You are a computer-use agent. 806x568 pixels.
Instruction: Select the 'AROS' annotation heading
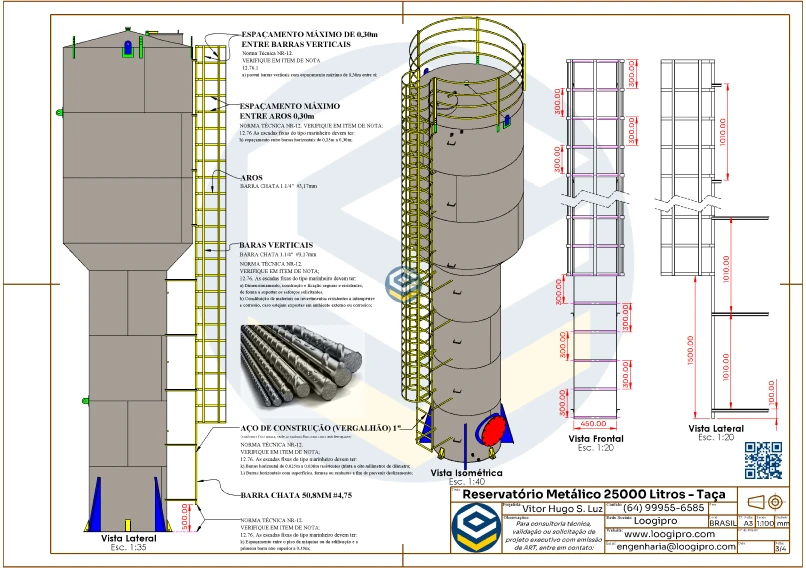pyautogui.click(x=251, y=177)
